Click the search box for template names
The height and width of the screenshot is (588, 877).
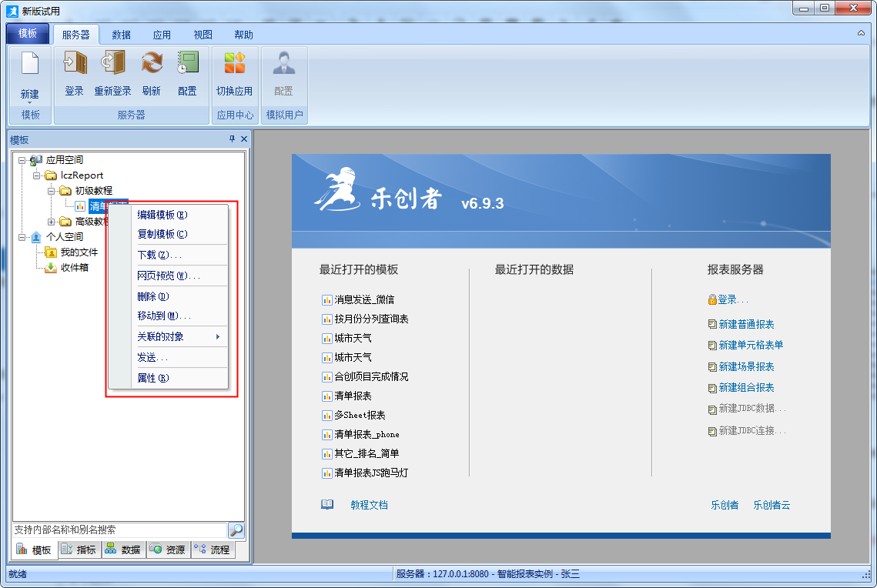(x=119, y=530)
